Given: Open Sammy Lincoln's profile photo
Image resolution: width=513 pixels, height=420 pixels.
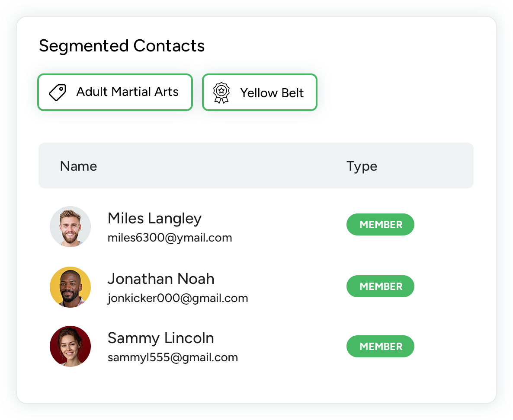Looking at the screenshot, I should point(70,346).
